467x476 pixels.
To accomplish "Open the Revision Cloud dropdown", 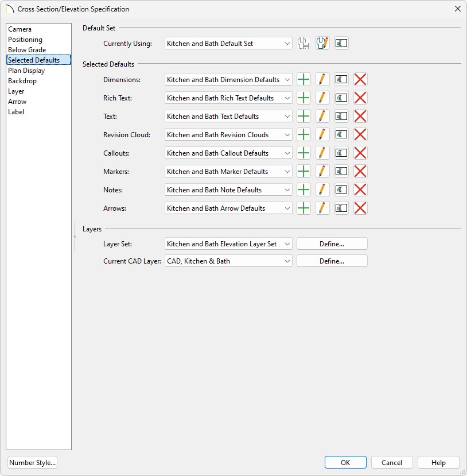I will click(228, 135).
